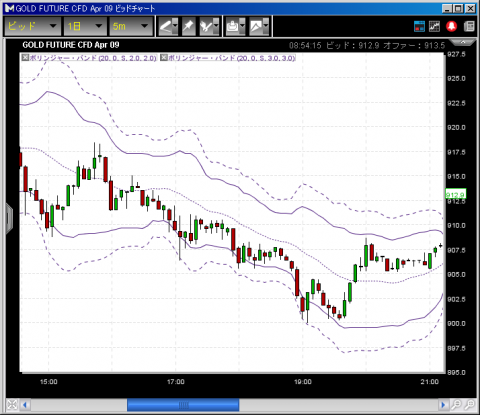Click the blue horizontal scrollbar thumb

coord(183,405)
